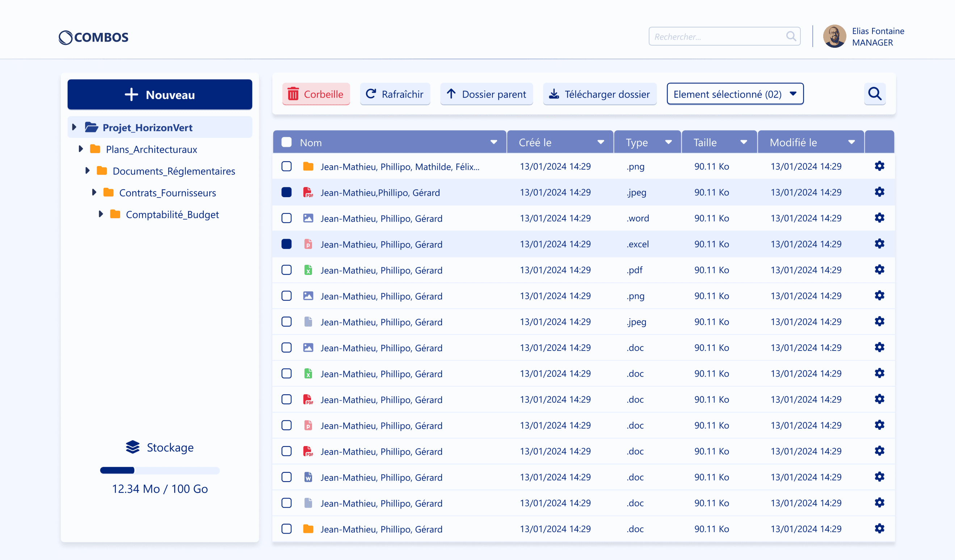Click the Stockage usage progress bar
This screenshot has height=560, width=955.
pyautogui.click(x=160, y=470)
